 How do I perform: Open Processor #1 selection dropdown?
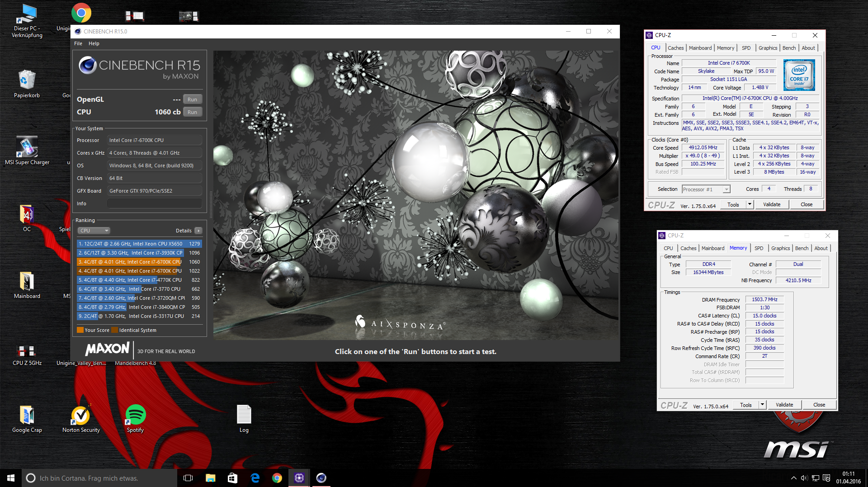[x=706, y=189]
